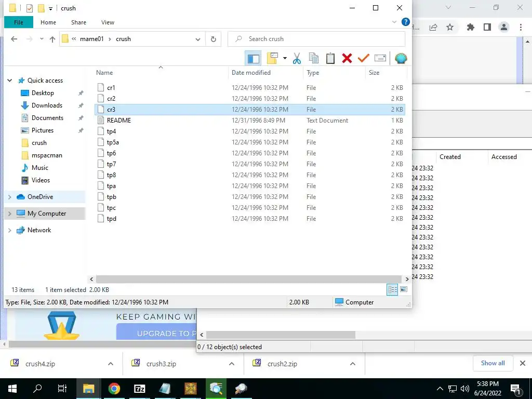This screenshot has height=399, width=532.
Task: Collapse the Quick access tree node
Action: [10, 81]
